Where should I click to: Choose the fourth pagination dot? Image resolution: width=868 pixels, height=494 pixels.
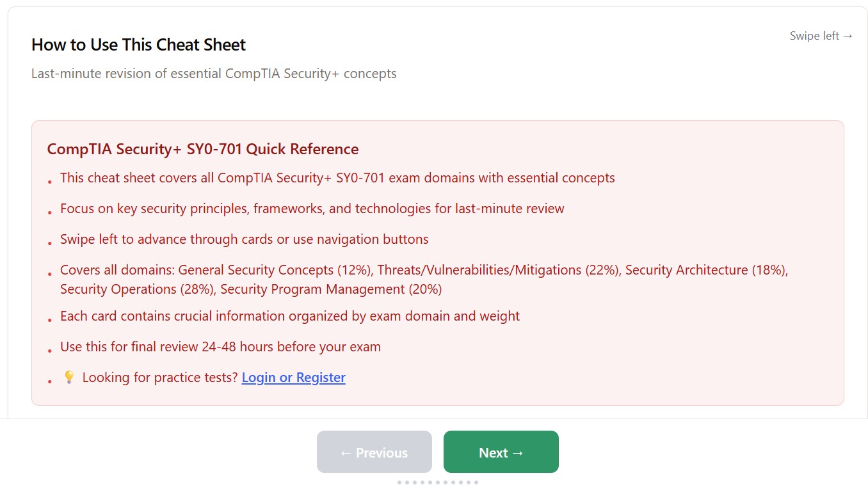422,482
